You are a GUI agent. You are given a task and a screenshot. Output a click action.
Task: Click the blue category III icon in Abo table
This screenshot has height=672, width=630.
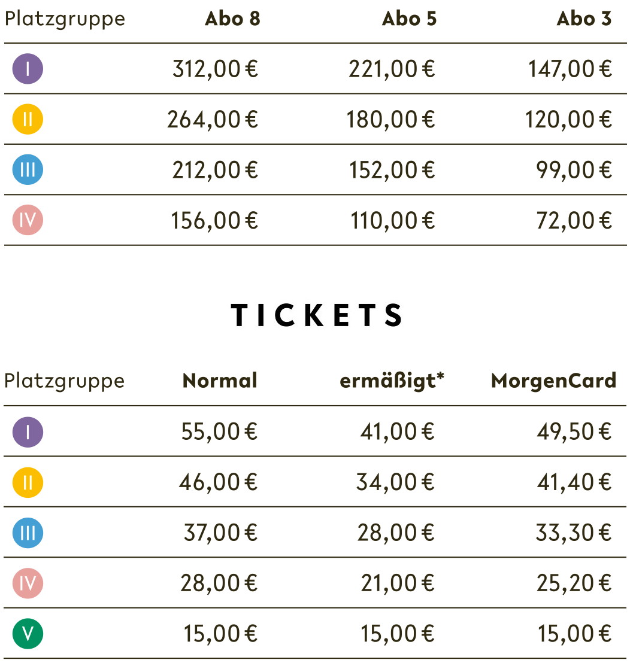pyautogui.click(x=28, y=170)
